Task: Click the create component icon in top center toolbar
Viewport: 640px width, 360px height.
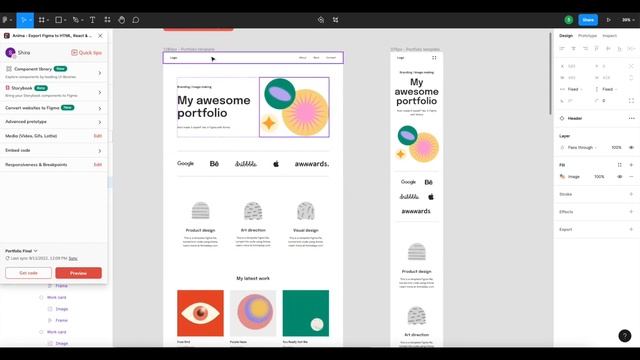Action: [x=336, y=20]
